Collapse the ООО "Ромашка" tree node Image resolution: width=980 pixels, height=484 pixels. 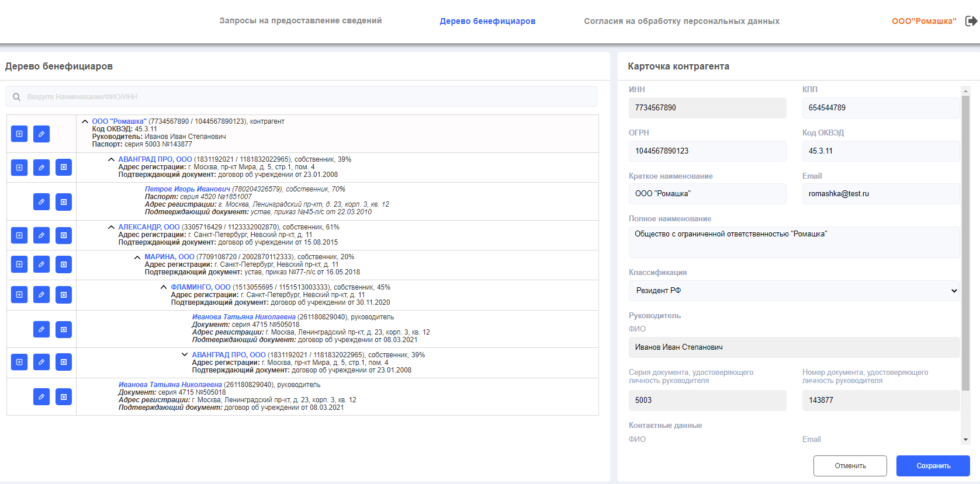point(85,121)
